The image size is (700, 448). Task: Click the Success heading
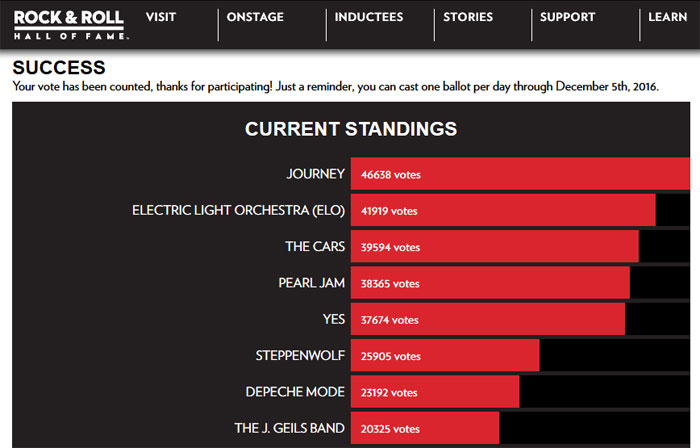tap(59, 68)
